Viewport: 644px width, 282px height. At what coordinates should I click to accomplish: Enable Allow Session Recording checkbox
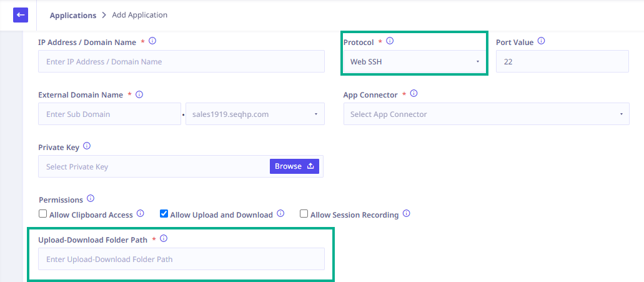pyautogui.click(x=304, y=214)
